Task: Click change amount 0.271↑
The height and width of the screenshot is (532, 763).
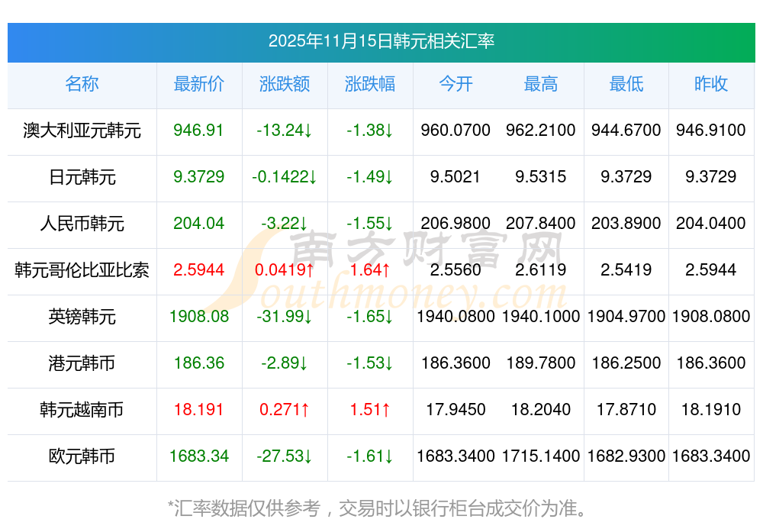Action: (x=284, y=409)
